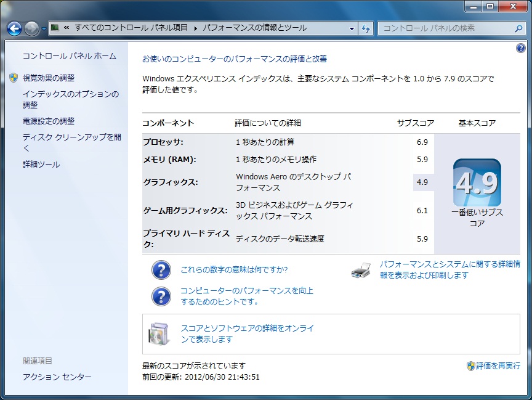Click the question icon beside これらの数字の意味
The height and width of the screenshot is (400, 532).
pyautogui.click(x=161, y=270)
